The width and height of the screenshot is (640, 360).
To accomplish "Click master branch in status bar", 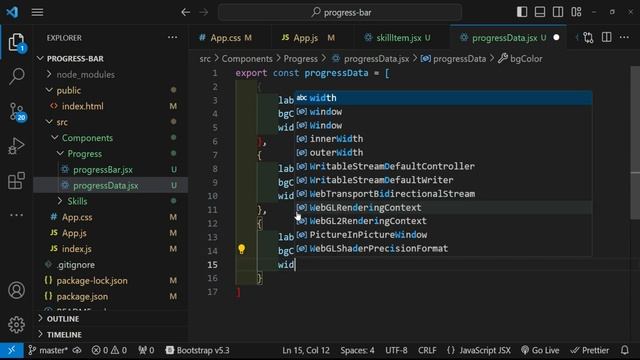I will tap(48, 350).
